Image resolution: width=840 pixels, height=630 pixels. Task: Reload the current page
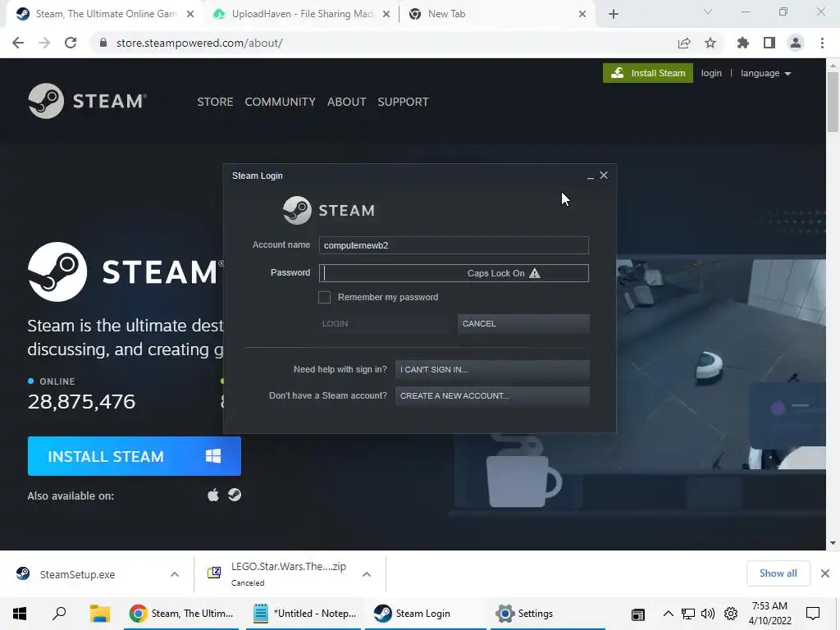[x=71, y=43]
